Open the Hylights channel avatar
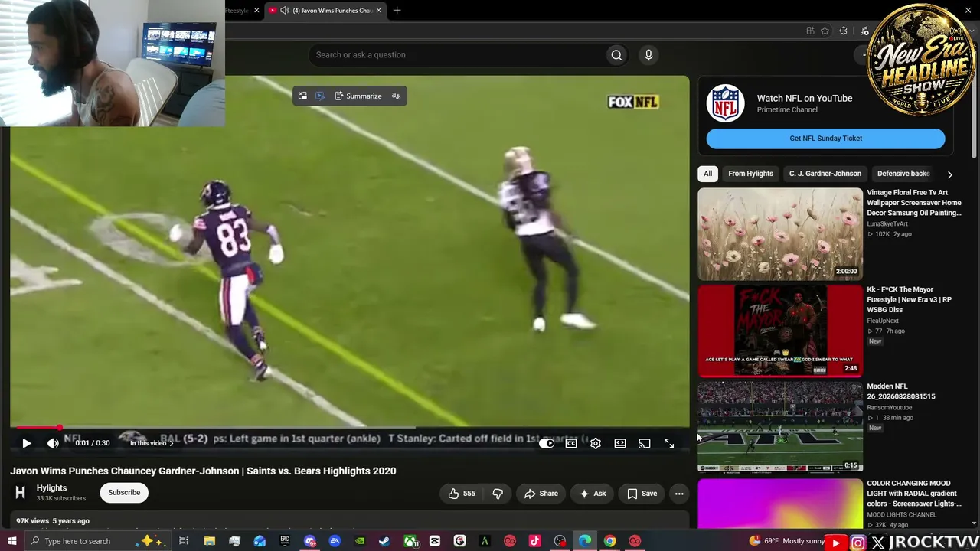Screen dimensions: 980x551 coord(20,493)
